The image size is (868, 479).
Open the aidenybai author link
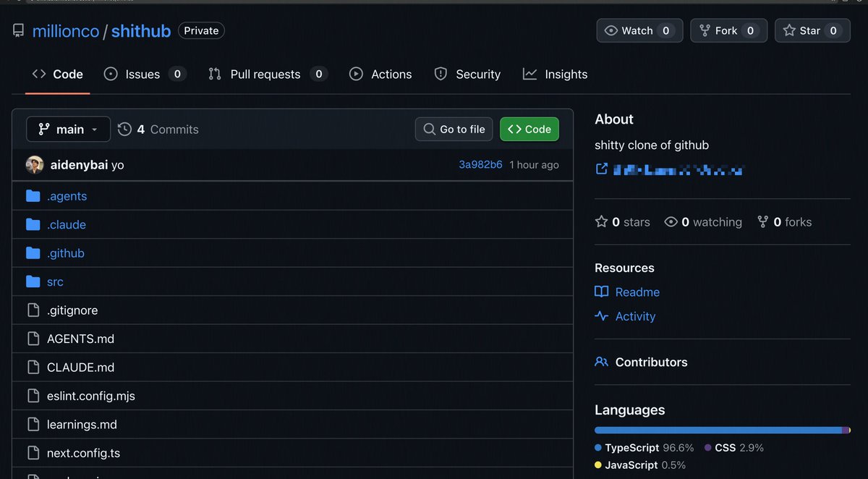pyautogui.click(x=79, y=165)
